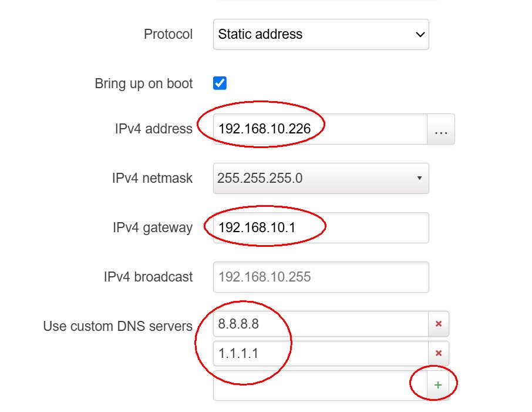This screenshot has height=412, width=532.
Task: Click the IPv4 broadcast label text
Action: point(149,277)
